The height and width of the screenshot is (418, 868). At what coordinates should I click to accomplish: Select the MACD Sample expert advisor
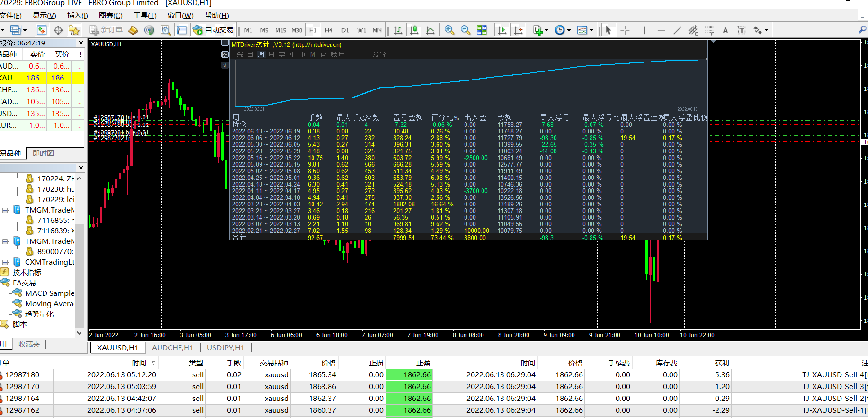(49, 293)
